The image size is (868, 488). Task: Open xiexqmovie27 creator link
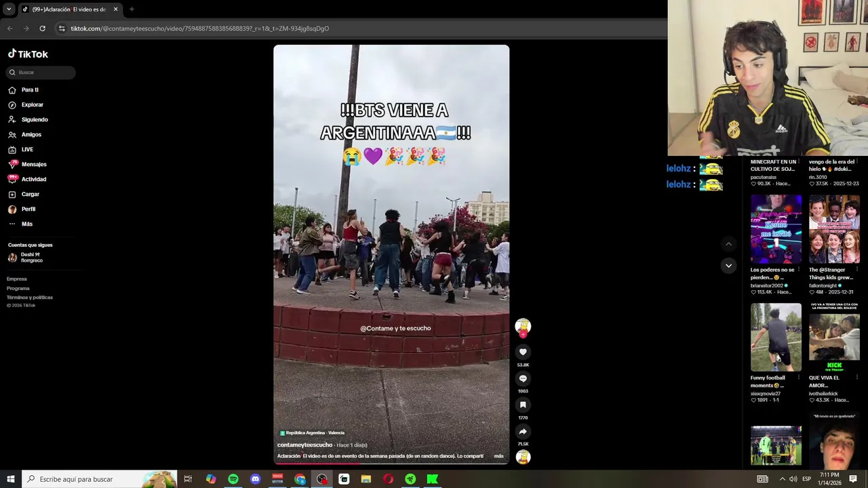coord(766,393)
